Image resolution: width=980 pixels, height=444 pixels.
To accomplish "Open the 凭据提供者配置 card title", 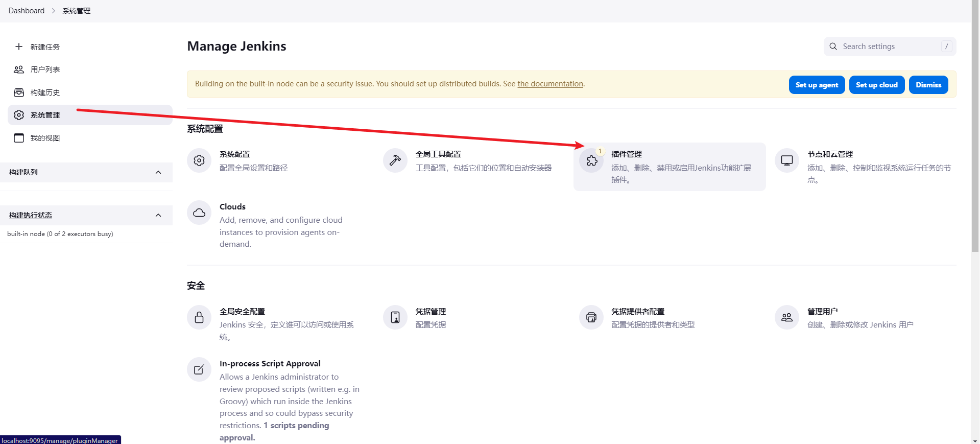I will click(638, 311).
